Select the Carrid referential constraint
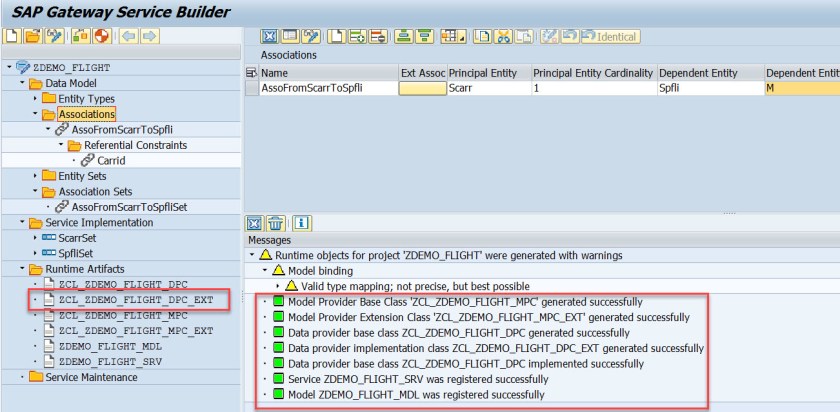 tap(111, 161)
